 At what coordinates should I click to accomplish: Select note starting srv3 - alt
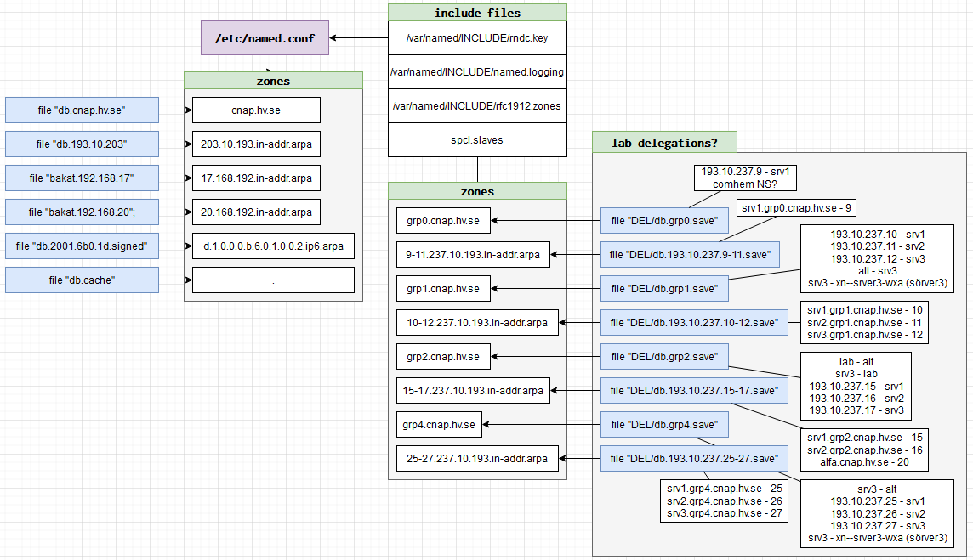(878, 513)
